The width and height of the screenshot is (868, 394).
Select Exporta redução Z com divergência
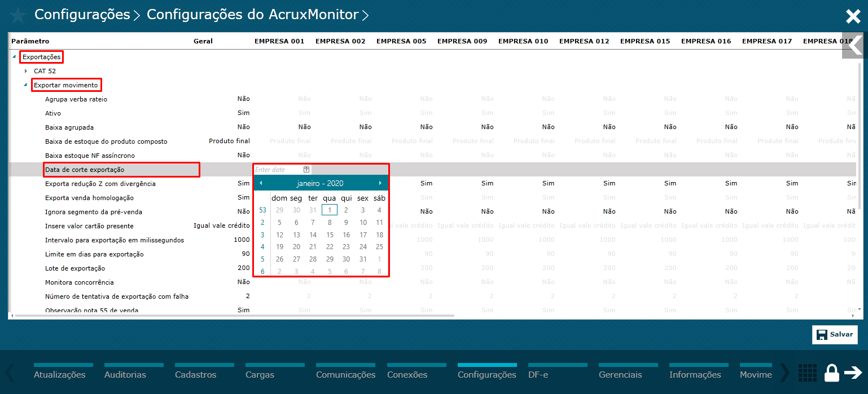(100, 184)
